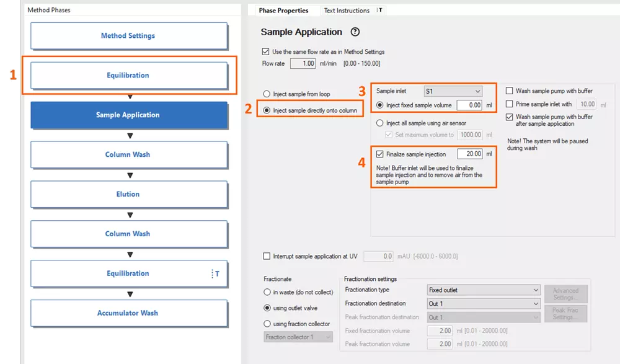Select Inject all sample using air sensor
Screen dimensions: 620x364
(x=380, y=123)
